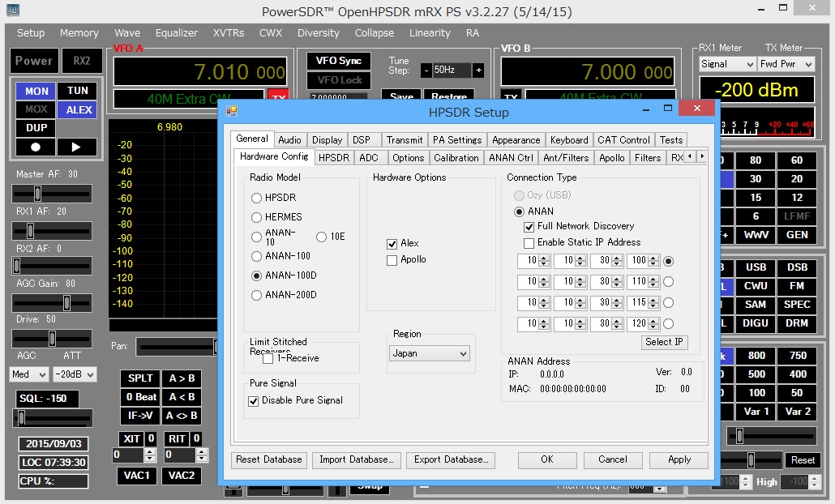Open the ATT -20dB dropdown
The width and height of the screenshot is (835, 504).
75,374
